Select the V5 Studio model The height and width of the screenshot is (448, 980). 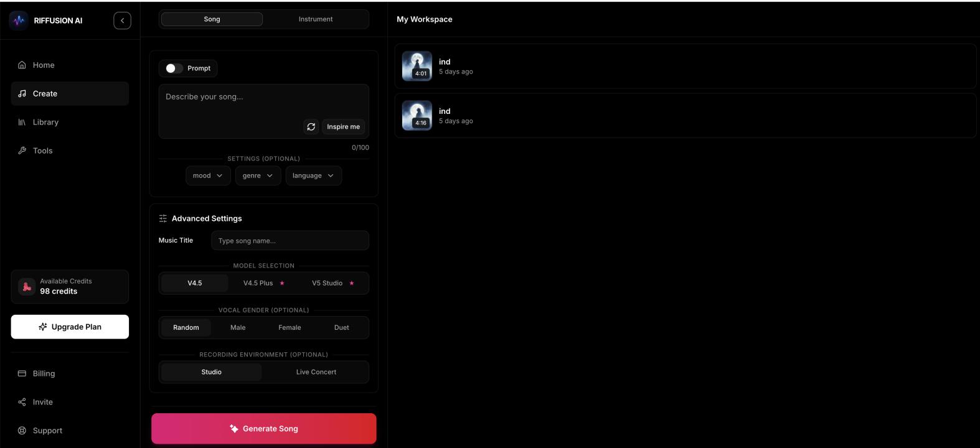tap(332, 283)
